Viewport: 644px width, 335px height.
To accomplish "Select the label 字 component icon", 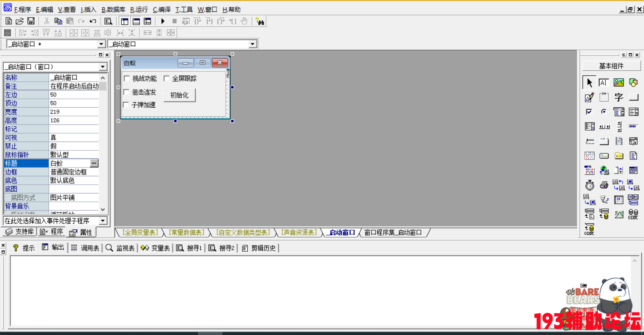I will 618,97.
